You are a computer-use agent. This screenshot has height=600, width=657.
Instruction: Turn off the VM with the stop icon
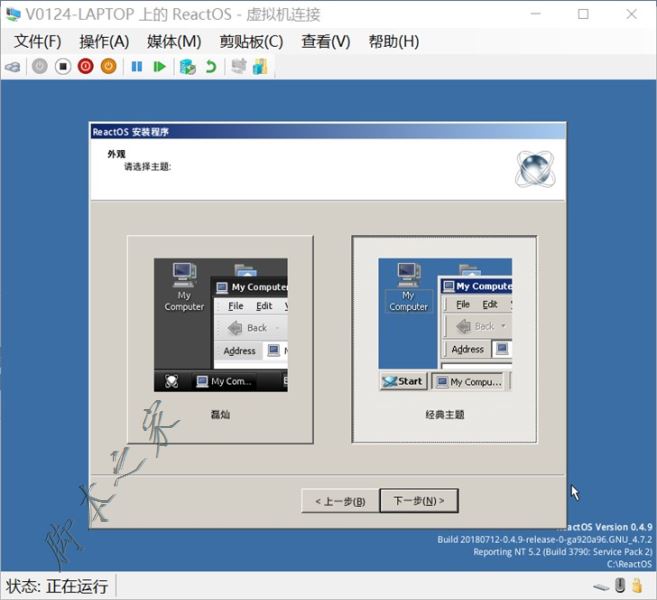pos(62,67)
